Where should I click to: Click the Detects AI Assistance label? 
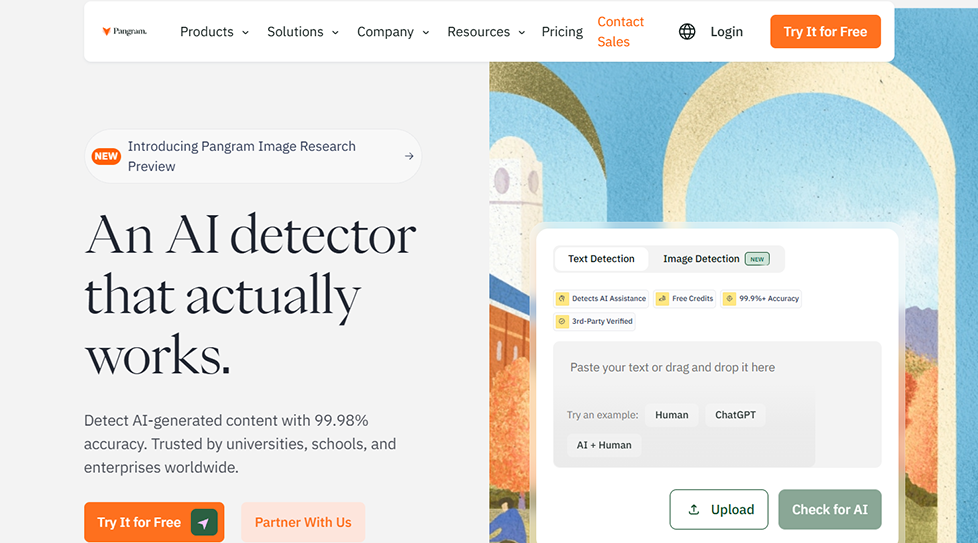[x=609, y=299]
